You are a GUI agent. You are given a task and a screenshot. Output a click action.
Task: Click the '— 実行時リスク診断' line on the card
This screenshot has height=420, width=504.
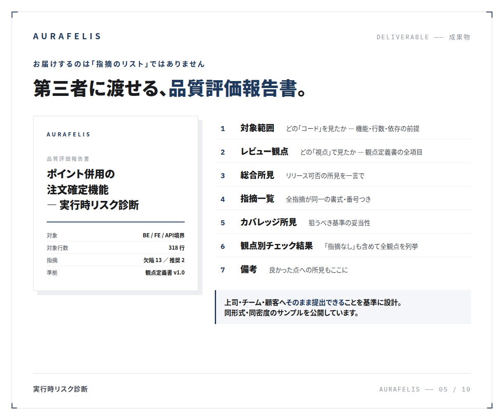pyautogui.click(x=93, y=205)
